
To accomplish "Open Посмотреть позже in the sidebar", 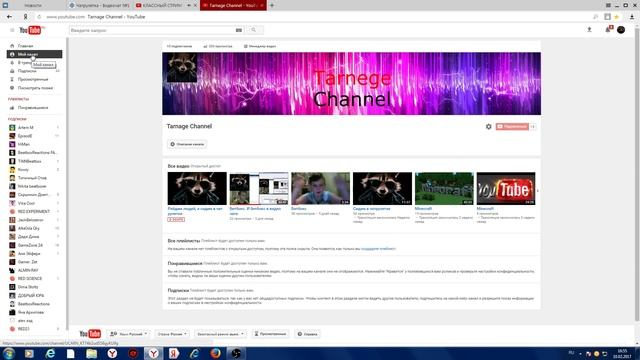I will 34,88.
